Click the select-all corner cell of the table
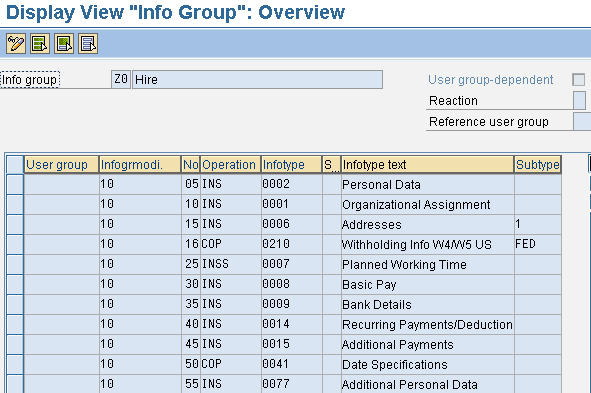Screen dimensions: 591x393 click(x=15, y=165)
